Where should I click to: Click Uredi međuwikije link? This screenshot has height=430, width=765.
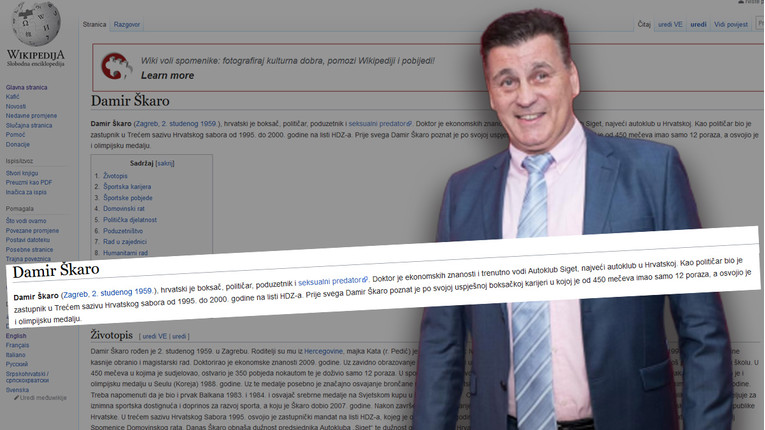tap(40, 398)
